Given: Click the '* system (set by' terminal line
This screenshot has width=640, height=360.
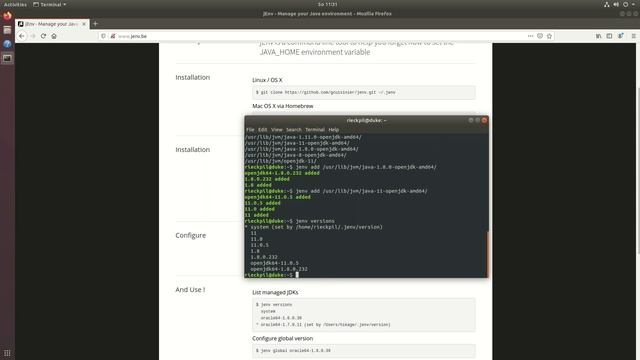Looking at the screenshot, I should [313, 227].
